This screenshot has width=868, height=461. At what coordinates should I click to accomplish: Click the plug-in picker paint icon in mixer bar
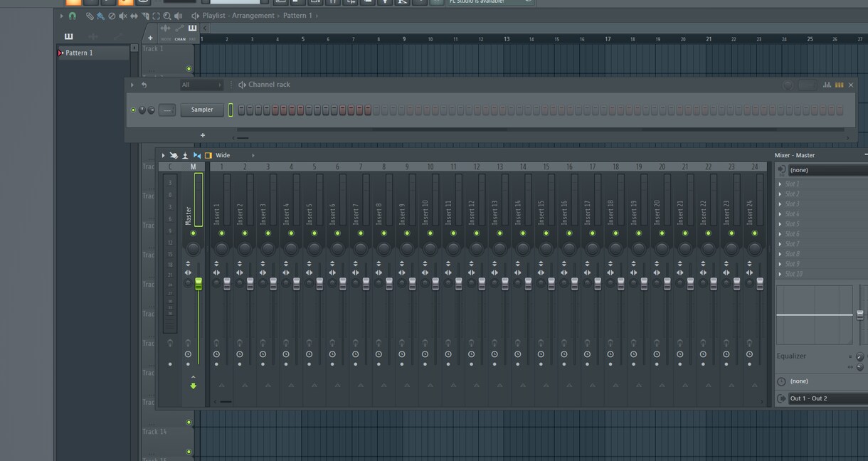click(174, 155)
